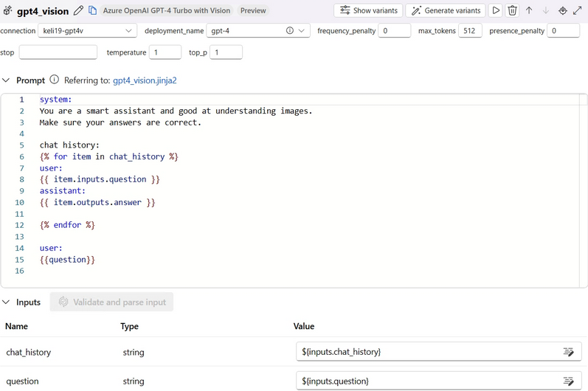Click line 'You are a smart assistant'
Image resolution: width=588 pixels, height=391 pixels.
[176, 111]
